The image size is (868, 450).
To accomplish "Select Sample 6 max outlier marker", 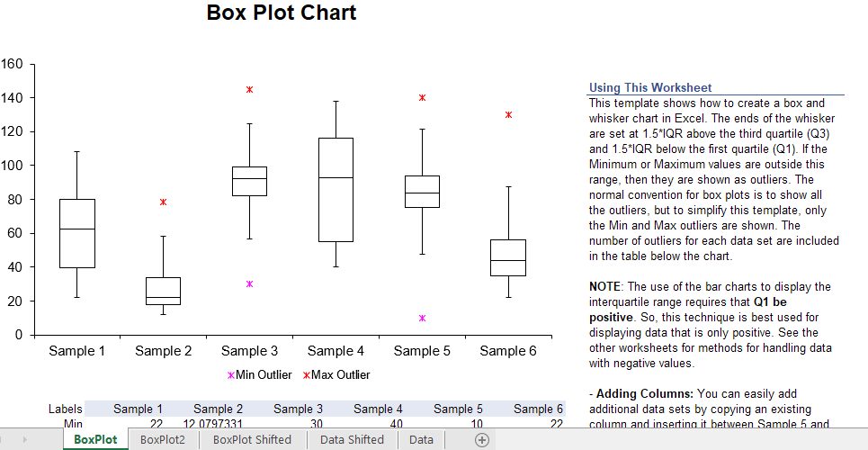I will pyautogui.click(x=509, y=114).
